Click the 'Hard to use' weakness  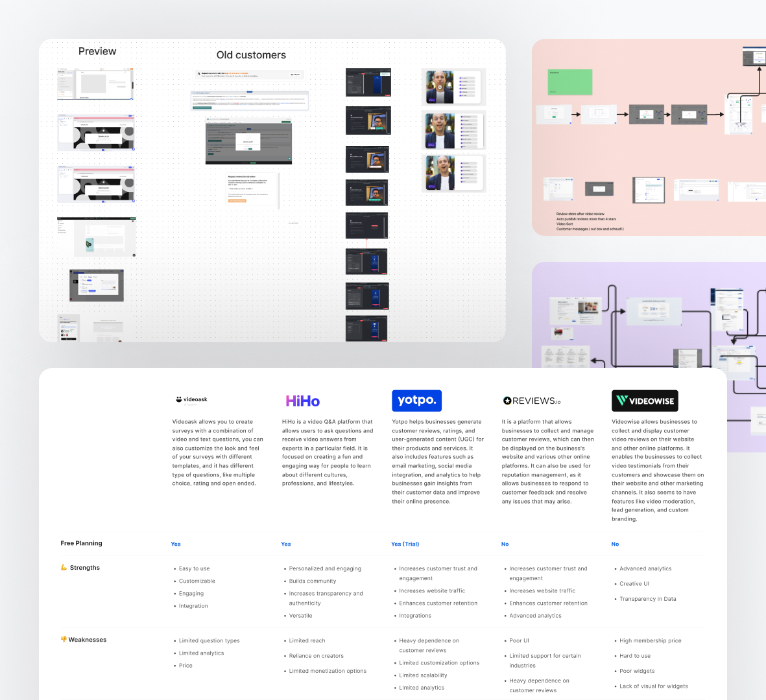tap(634, 655)
